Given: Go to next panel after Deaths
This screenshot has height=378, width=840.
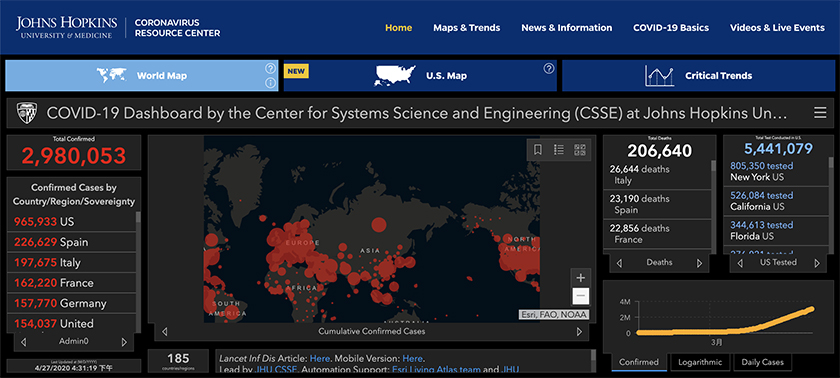Looking at the screenshot, I should (699, 263).
